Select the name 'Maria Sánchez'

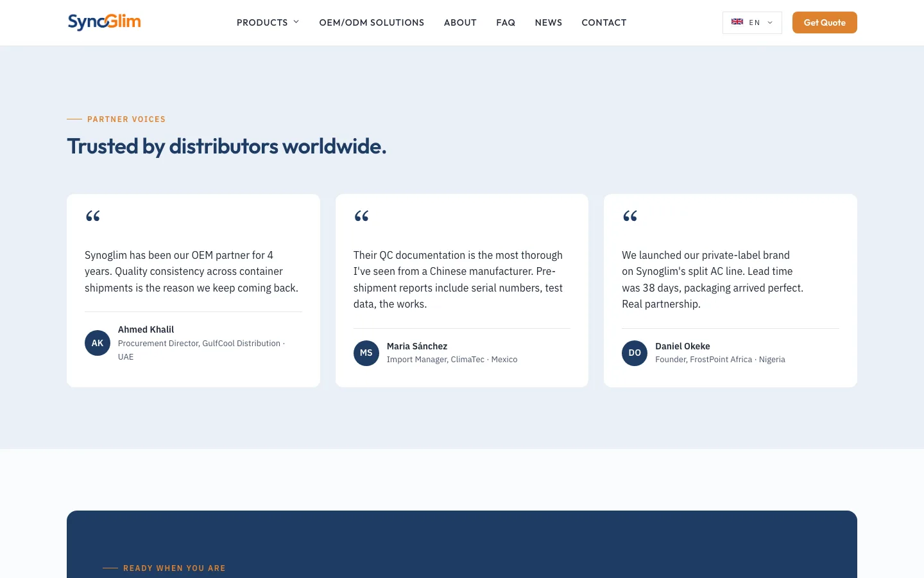(417, 346)
